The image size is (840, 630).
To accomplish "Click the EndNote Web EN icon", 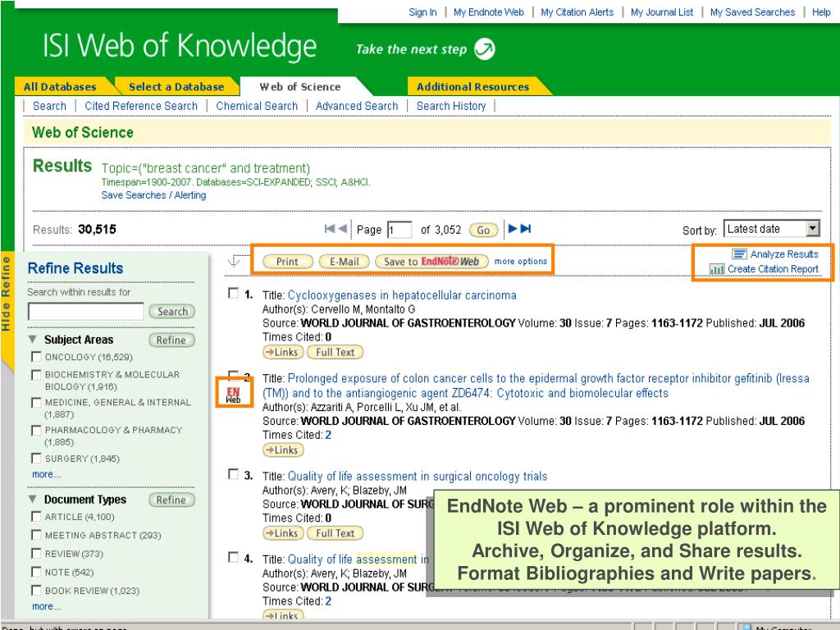I will 234,395.
